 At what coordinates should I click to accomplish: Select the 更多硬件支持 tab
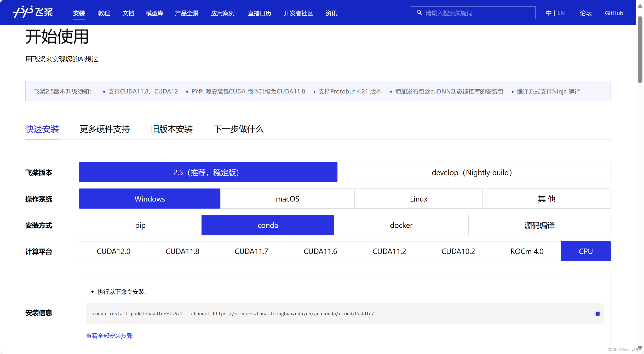click(105, 129)
